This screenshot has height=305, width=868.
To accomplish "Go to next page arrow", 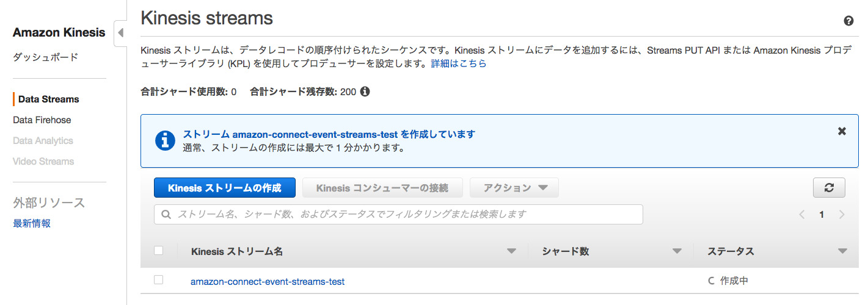I will 842,215.
